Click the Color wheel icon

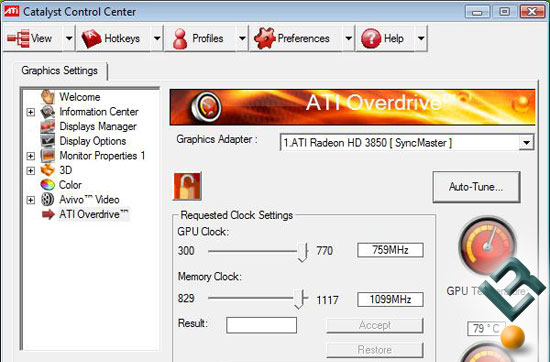click(x=48, y=185)
